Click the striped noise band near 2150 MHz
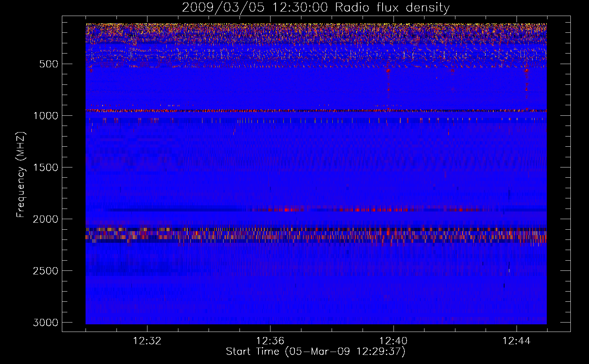The image size is (589, 364). pyautogui.click(x=316, y=235)
